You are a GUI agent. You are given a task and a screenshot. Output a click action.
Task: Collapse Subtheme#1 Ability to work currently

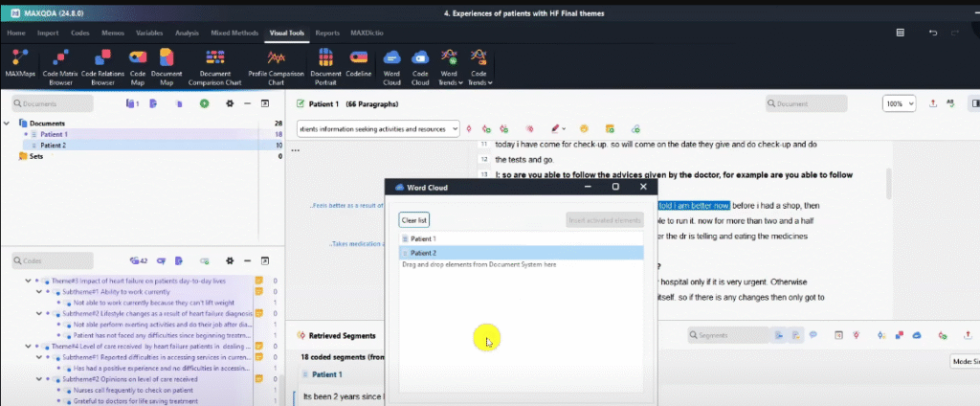tap(38, 291)
